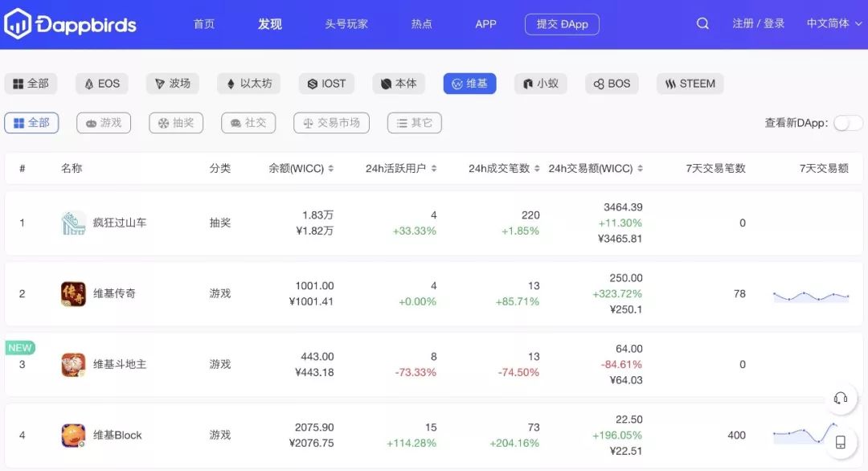The image size is (868, 471).
Task: Sort by 24h活跃用户 column arrows
Action: point(434,168)
